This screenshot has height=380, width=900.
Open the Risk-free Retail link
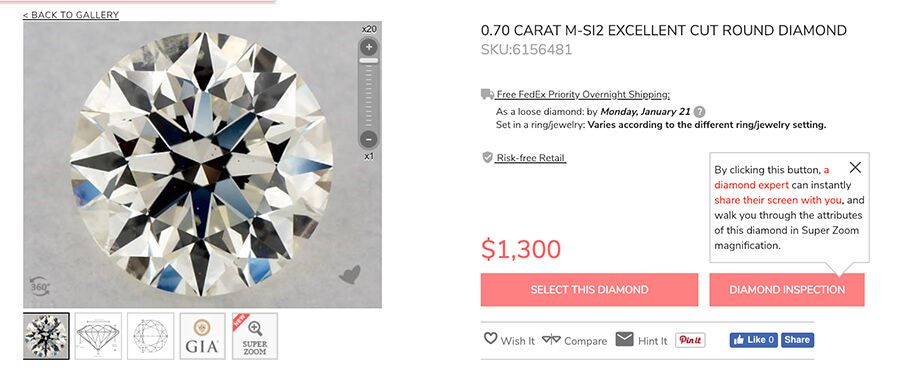tap(531, 158)
